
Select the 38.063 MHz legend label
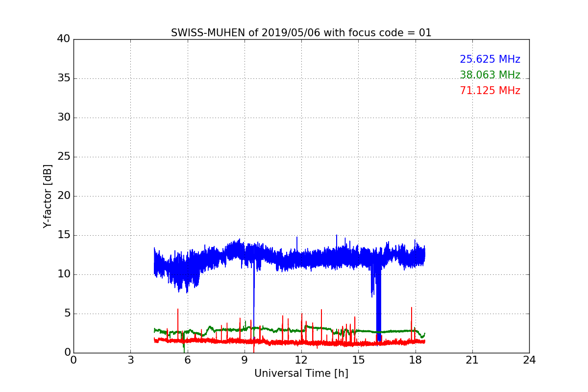coord(490,75)
